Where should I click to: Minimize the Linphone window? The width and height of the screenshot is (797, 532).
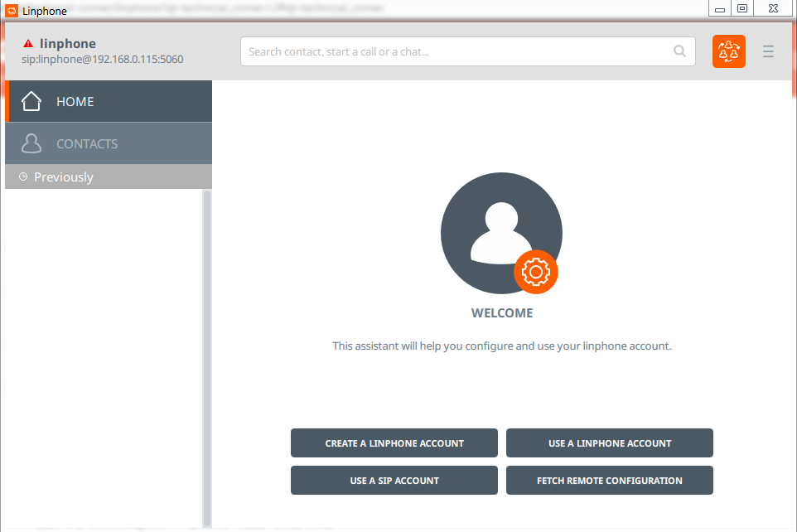click(x=720, y=8)
